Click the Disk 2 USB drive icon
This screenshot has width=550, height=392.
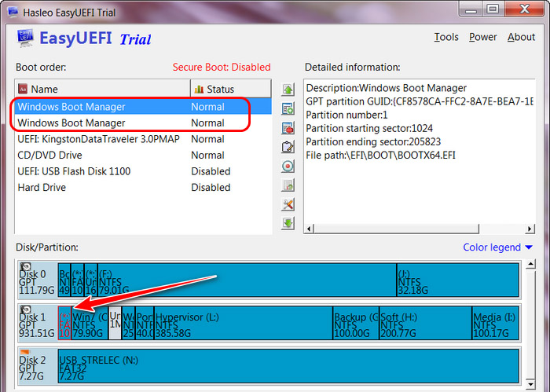click(24, 352)
